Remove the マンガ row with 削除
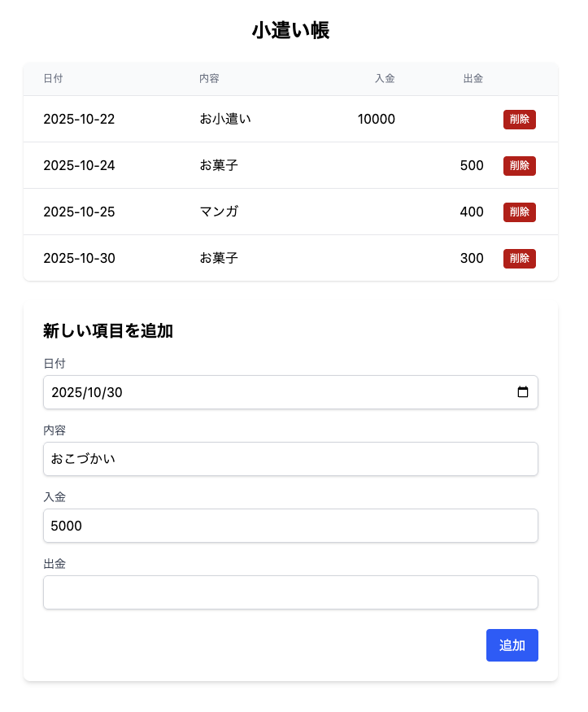The image size is (588, 712). (x=519, y=212)
